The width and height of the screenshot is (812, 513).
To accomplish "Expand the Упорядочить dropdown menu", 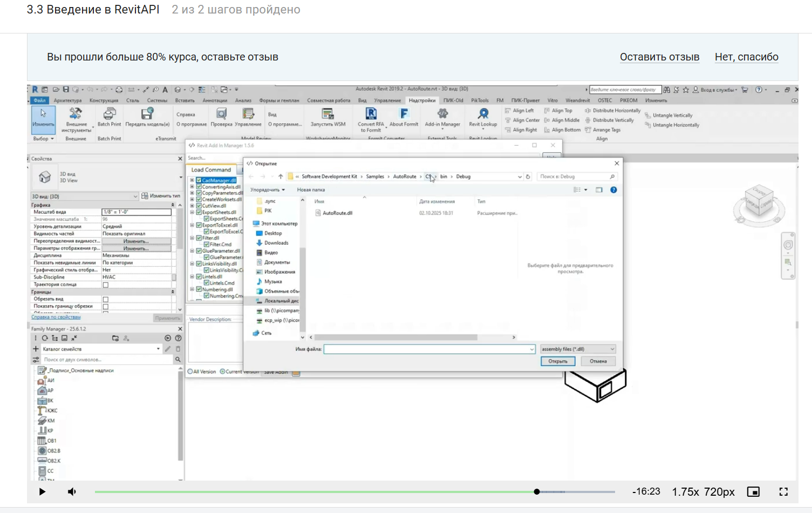I will pyautogui.click(x=267, y=190).
